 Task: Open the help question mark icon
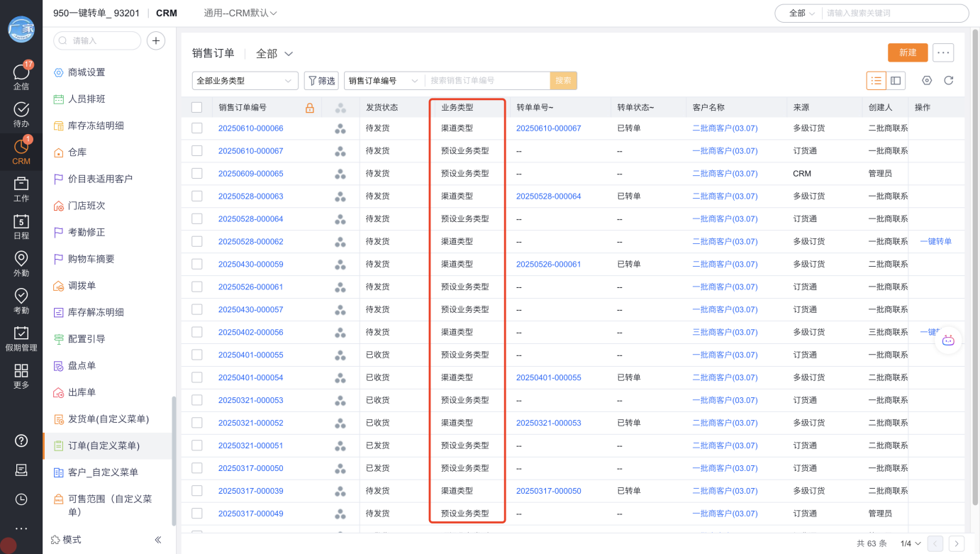pos(21,441)
